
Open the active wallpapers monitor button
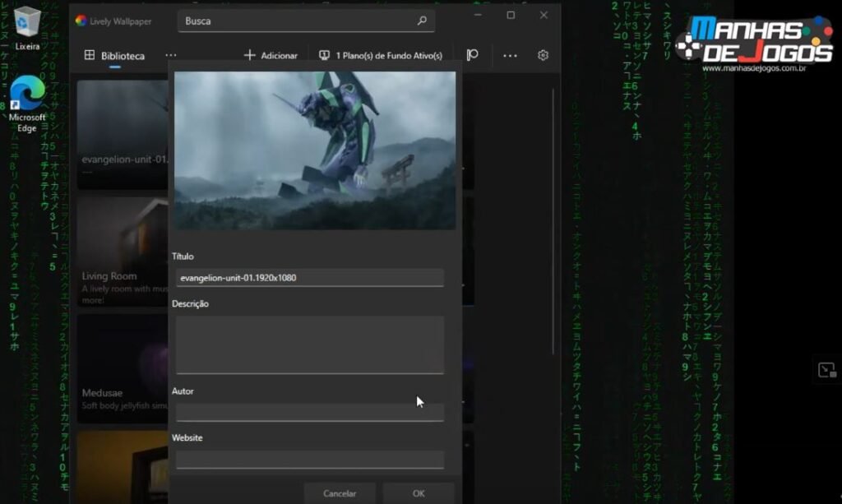381,55
